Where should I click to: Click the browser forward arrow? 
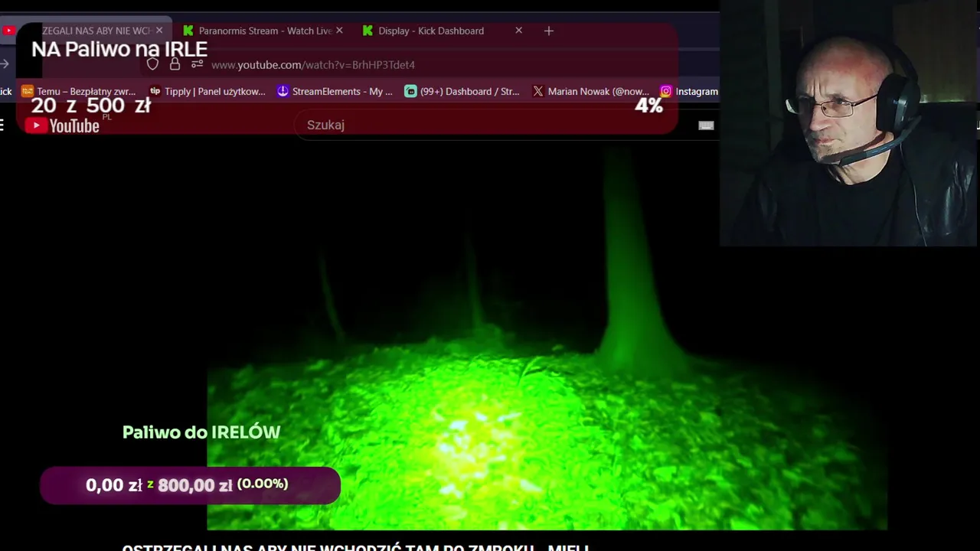click(x=5, y=64)
